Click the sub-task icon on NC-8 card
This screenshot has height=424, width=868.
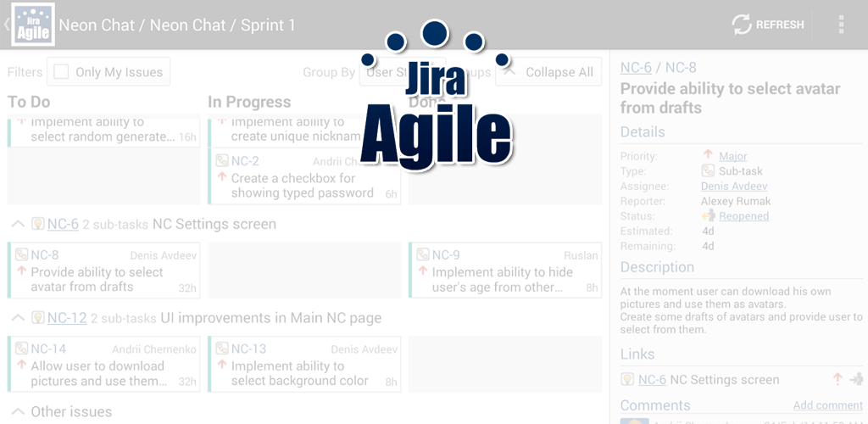pyautogui.click(x=22, y=255)
